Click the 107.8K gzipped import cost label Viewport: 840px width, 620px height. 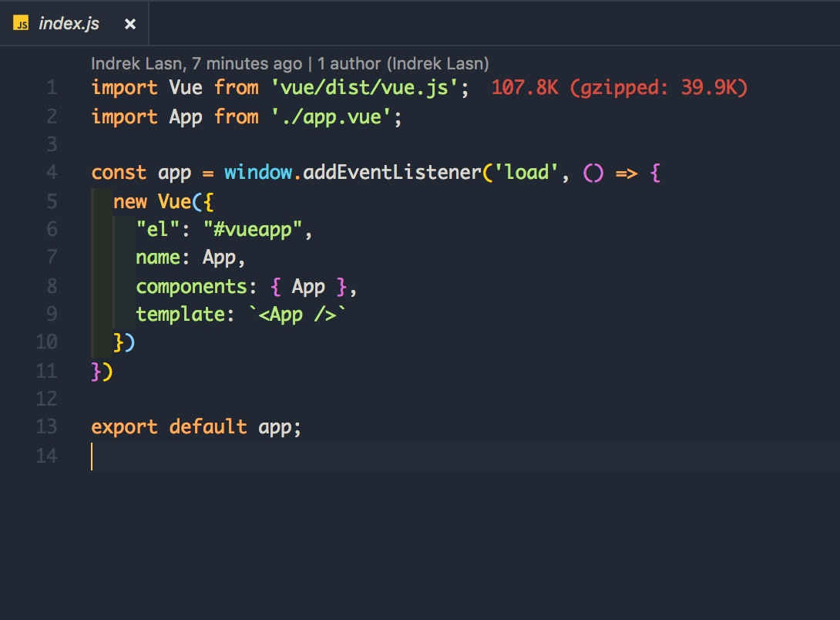click(620, 87)
